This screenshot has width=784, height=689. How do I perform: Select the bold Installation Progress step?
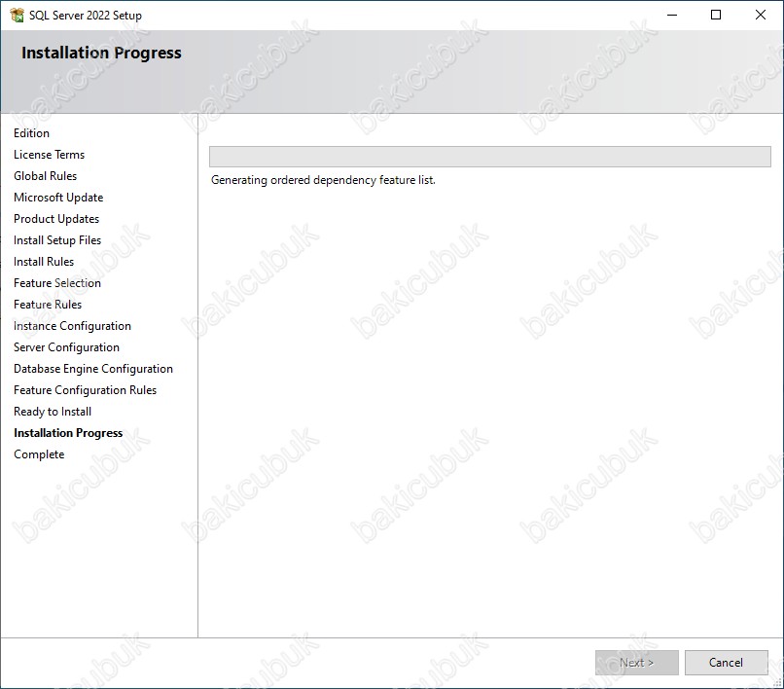point(68,433)
